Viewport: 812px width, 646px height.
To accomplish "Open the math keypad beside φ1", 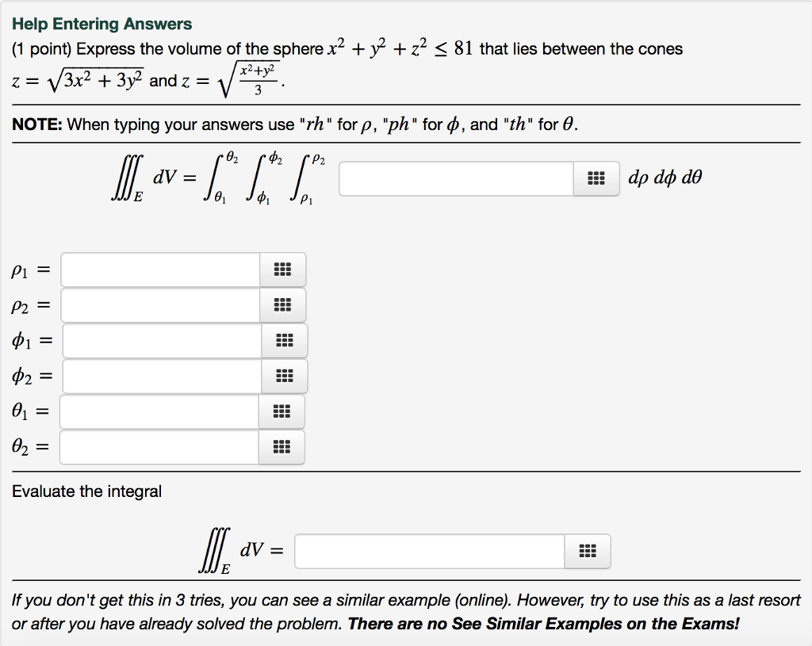I will 283,341.
